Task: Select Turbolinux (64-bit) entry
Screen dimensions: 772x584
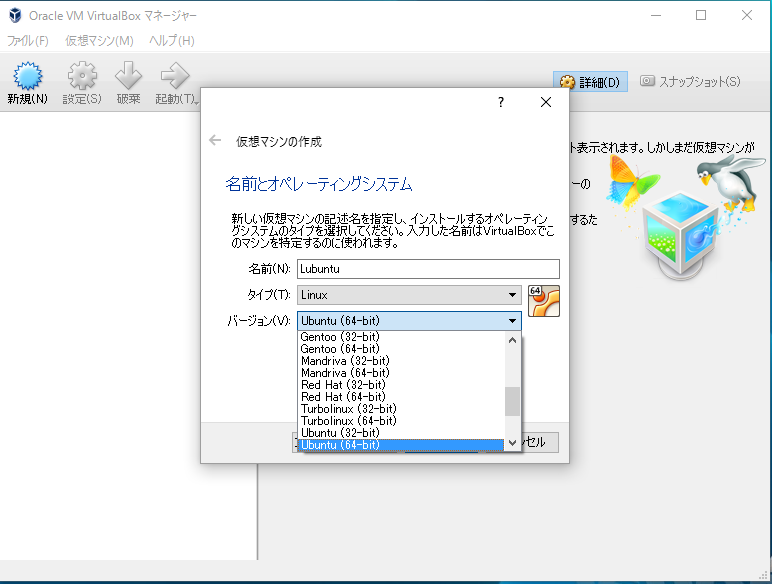Action: pyautogui.click(x=401, y=421)
